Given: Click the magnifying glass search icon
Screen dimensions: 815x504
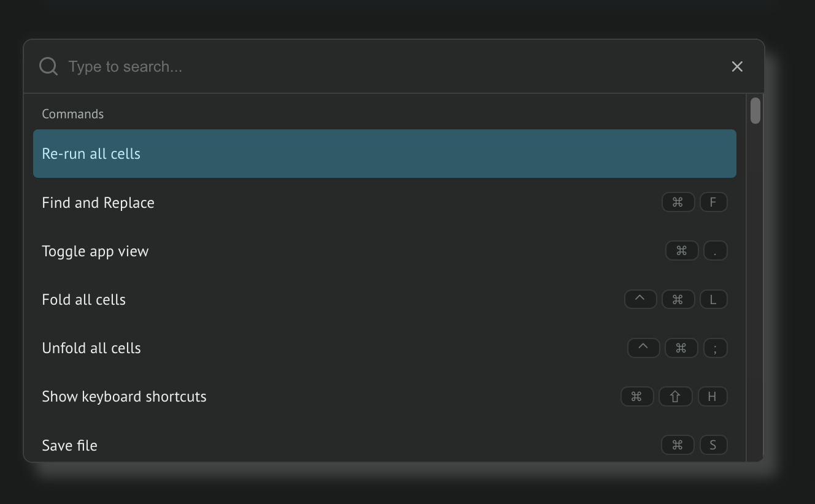Looking at the screenshot, I should click(48, 66).
